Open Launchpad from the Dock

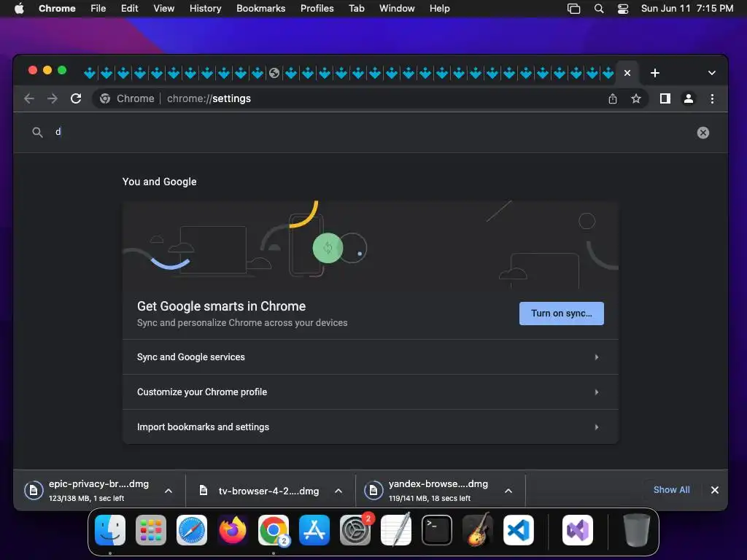(151, 530)
